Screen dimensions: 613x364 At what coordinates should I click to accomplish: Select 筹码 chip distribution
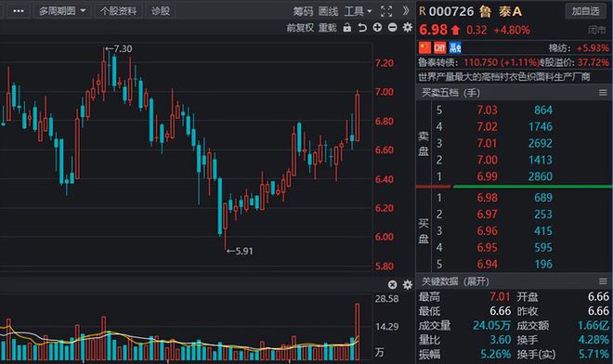click(303, 11)
